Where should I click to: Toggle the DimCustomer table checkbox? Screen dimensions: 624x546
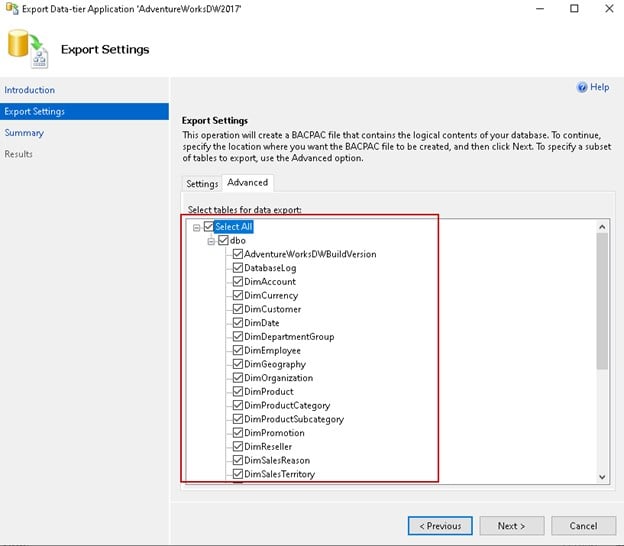(238, 310)
